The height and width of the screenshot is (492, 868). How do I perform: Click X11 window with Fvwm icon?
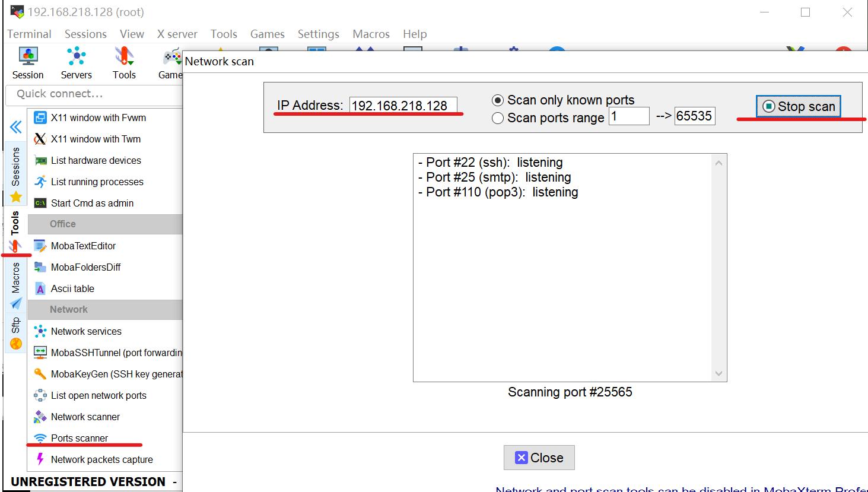pos(40,118)
